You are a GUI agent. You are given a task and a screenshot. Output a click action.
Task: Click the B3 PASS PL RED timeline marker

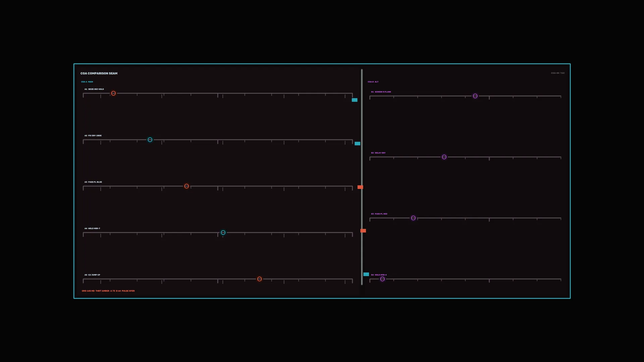pos(413,218)
